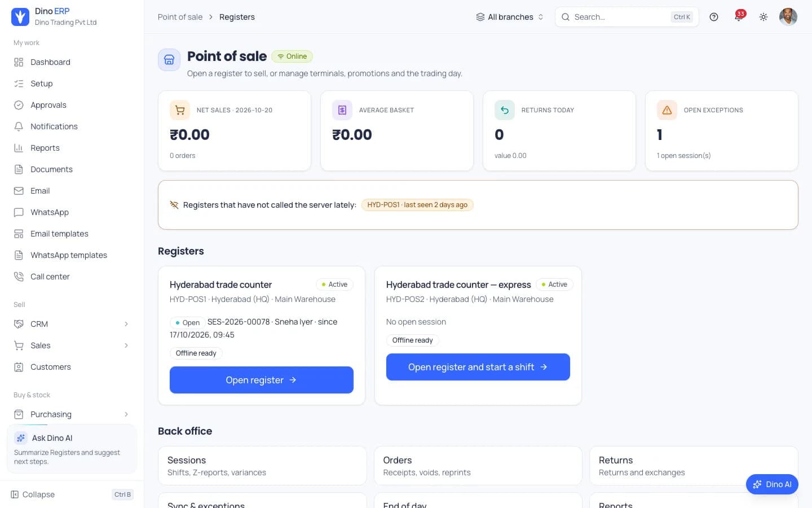Click the HYD-POS1 last seen chip
The height and width of the screenshot is (508, 812).
point(417,205)
